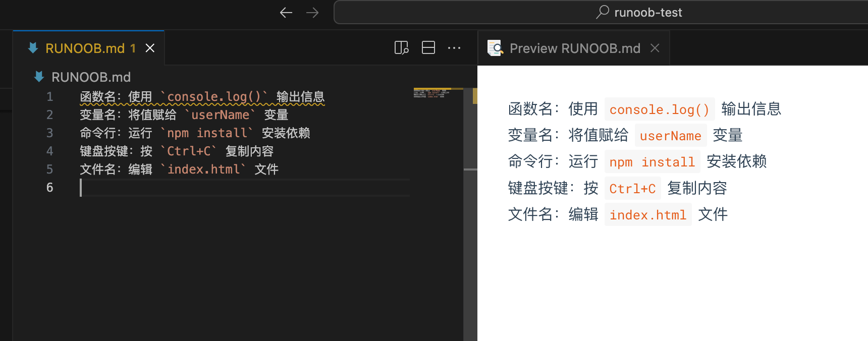868x341 pixels.
Task: Select the Preview RUNOOB.md tab
Action: [574, 48]
